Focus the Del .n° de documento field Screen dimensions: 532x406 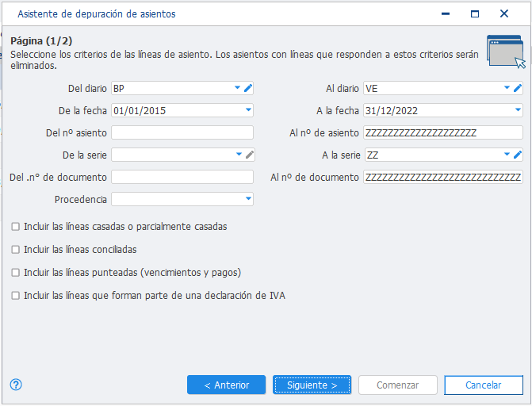coord(182,177)
